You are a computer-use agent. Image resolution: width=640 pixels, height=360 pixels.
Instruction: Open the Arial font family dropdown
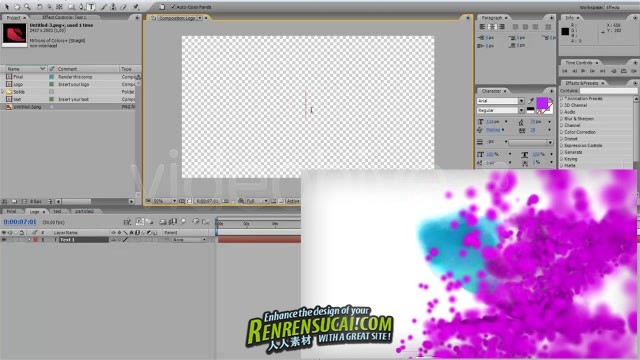click(x=500, y=101)
